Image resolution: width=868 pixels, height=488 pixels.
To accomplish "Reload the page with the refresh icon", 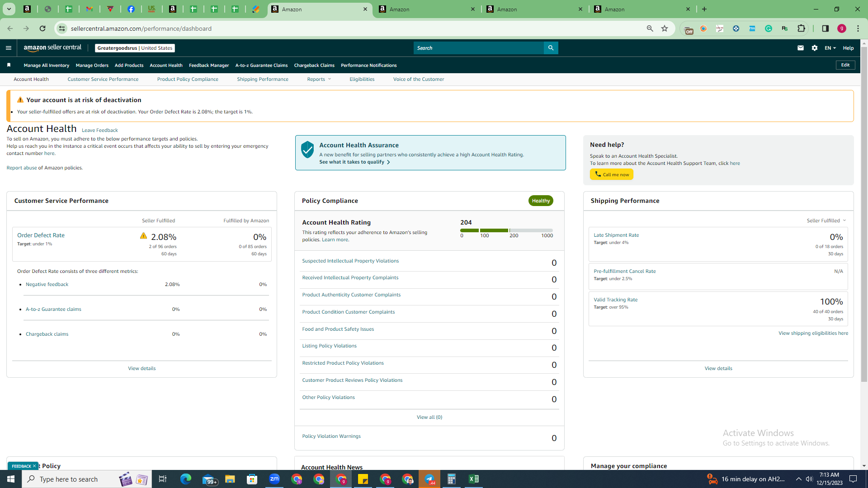I will click(x=42, y=28).
